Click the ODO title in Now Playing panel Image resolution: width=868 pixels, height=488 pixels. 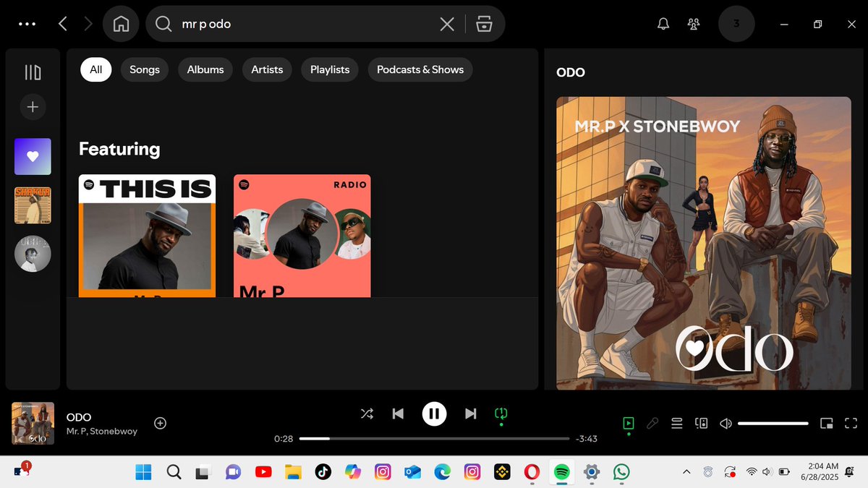[x=571, y=72]
